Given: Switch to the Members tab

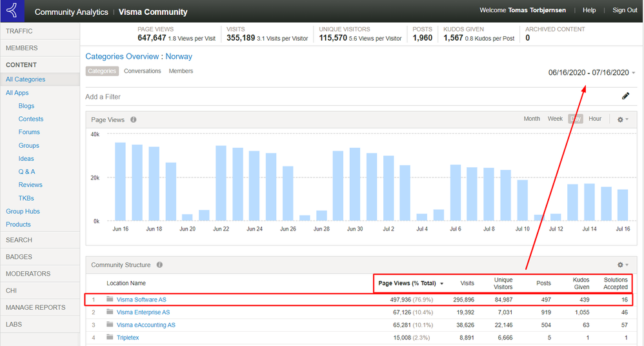Looking at the screenshot, I should click(x=181, y=71).
